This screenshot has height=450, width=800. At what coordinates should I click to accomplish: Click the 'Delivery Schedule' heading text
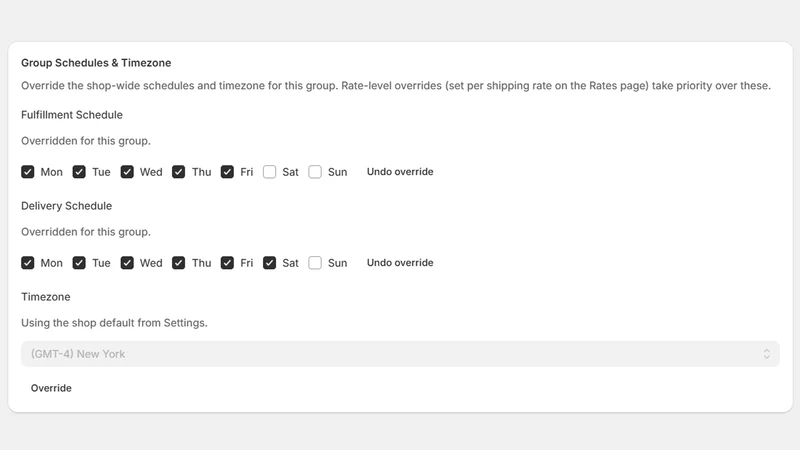[66, 206]
